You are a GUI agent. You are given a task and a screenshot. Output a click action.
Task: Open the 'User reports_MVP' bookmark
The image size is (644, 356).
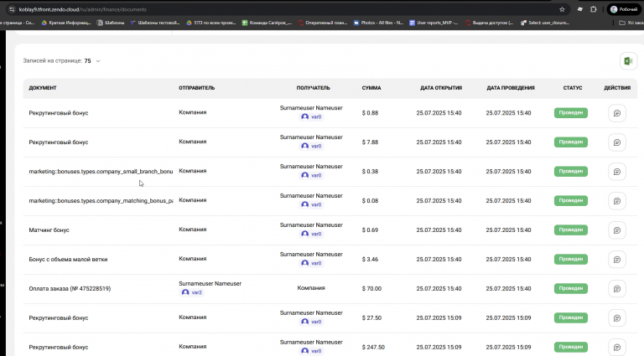(x=434, y=23)
